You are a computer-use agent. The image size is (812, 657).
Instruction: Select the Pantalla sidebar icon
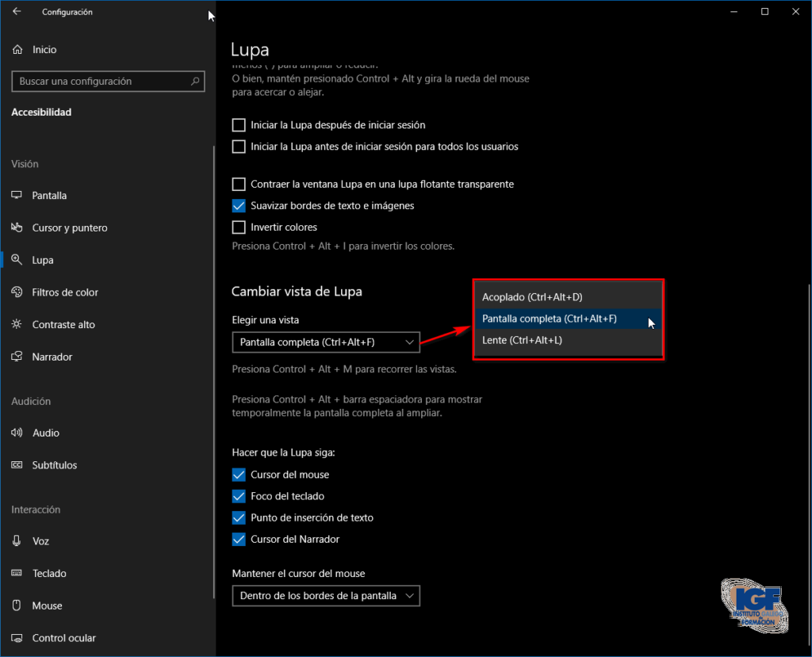(17, 195)
